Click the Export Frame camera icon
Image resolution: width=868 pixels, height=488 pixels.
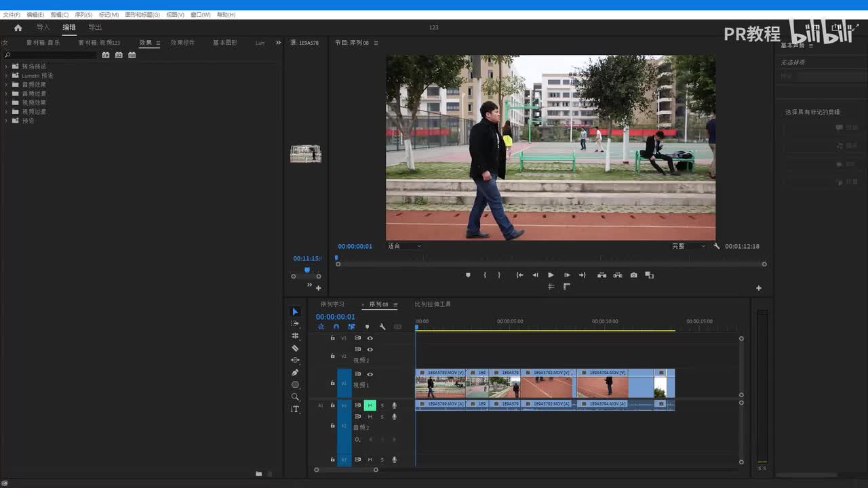tap(633, 275)
